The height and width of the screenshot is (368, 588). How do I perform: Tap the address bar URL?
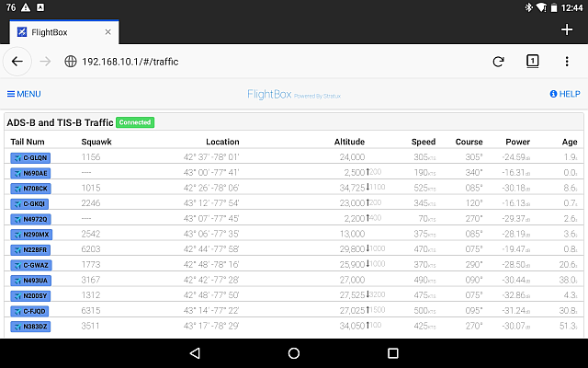[x=130, y=62]
